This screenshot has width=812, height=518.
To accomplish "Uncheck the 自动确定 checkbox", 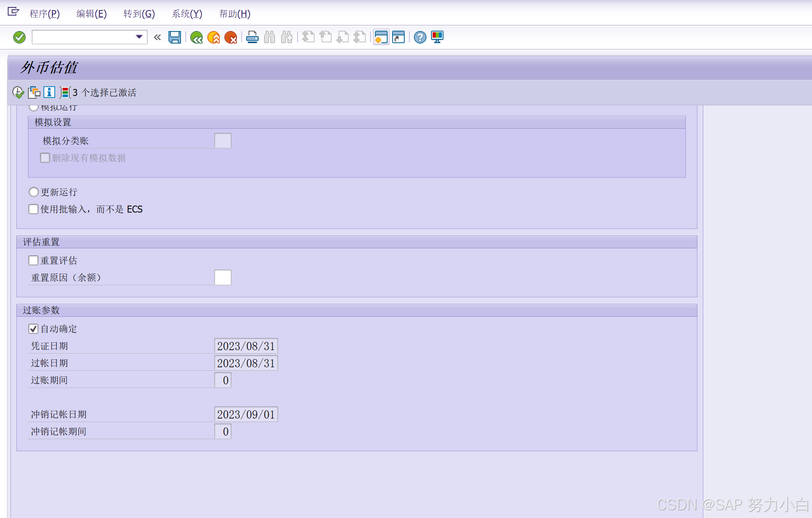I will pos(33,329).
